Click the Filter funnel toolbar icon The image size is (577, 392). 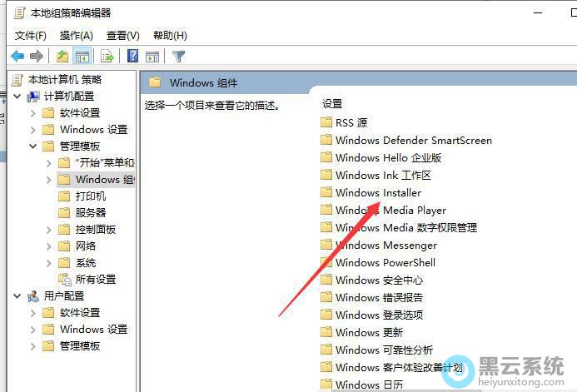pos(178,57)
